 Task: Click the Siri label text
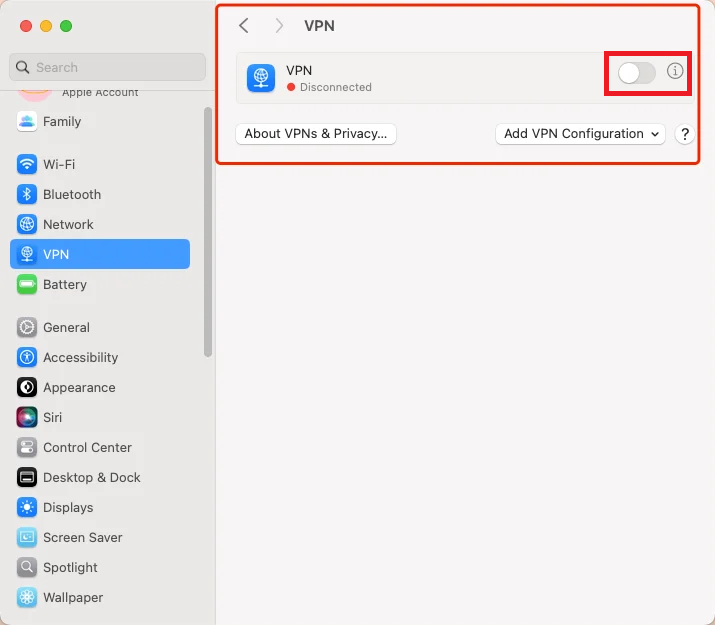click(x=52, y=418)
